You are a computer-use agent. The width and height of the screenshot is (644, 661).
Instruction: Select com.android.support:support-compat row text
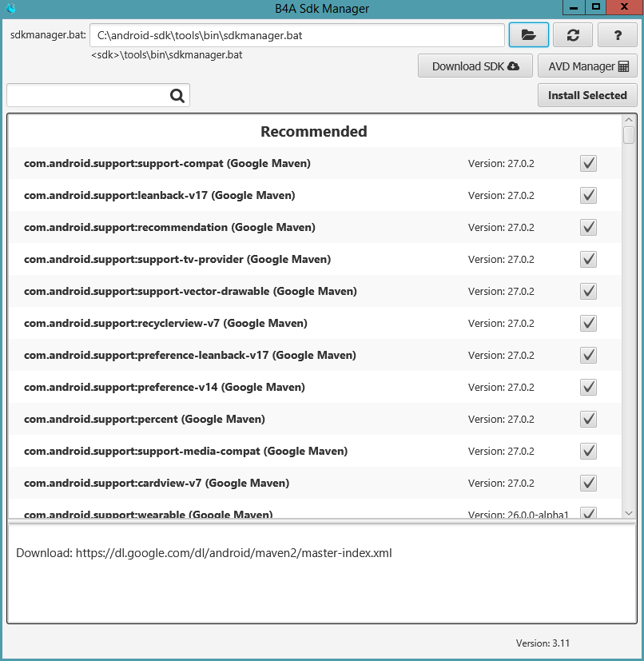point(167,163)
